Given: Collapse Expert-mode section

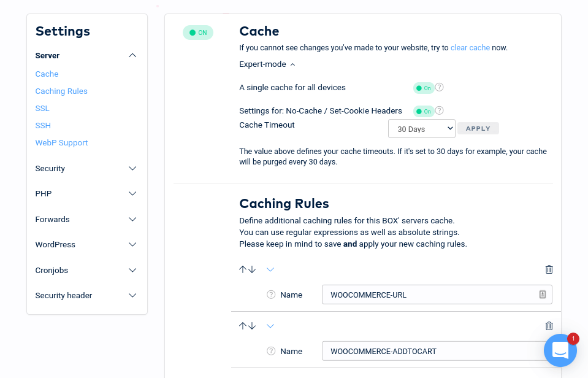Looking at the screenshot, I should click(x=267, y=64).
